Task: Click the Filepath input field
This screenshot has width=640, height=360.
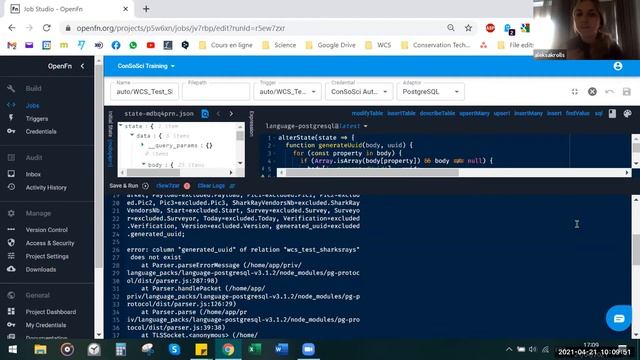Action: (x=216, y=92)
